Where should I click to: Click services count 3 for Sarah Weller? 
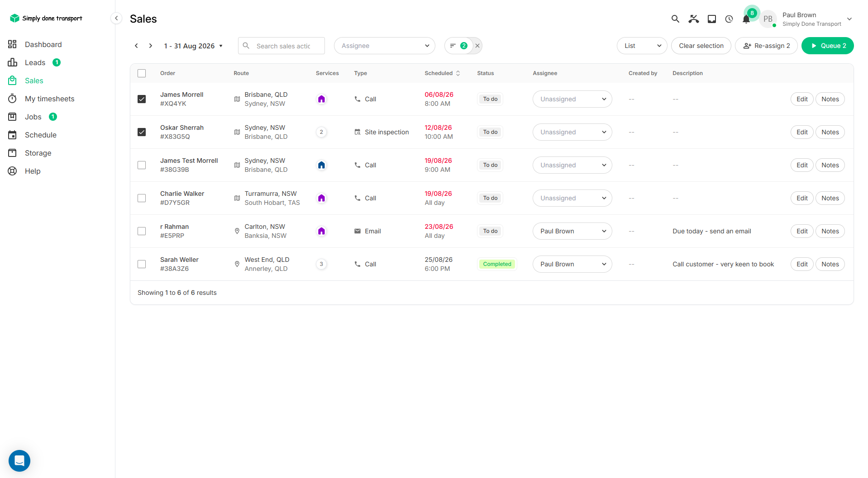coord(322,264)
